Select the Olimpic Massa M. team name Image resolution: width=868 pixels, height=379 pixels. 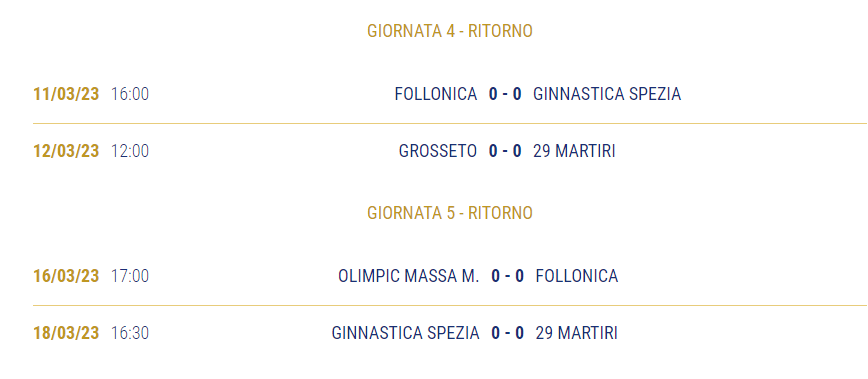(x=409, y=276)
